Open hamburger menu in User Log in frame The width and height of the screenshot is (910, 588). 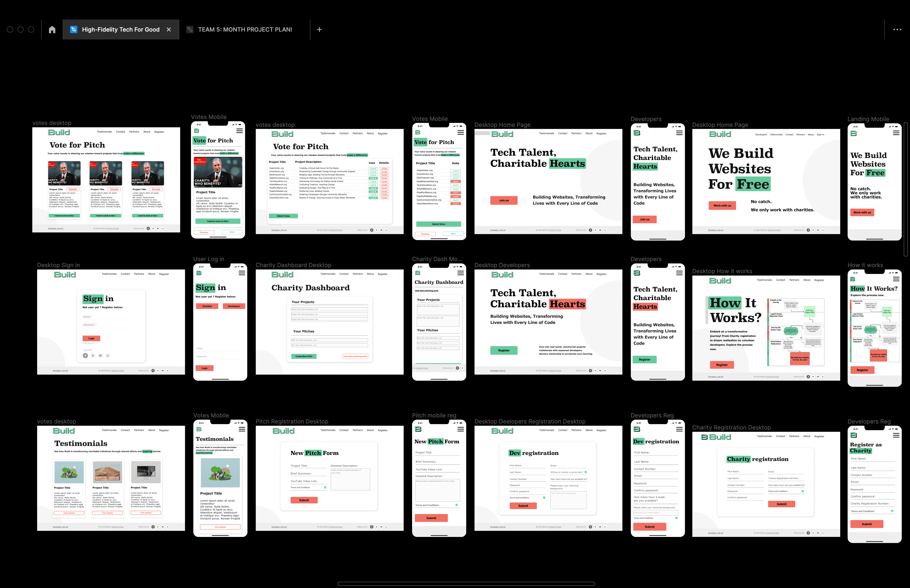click(x=242, y=273)
